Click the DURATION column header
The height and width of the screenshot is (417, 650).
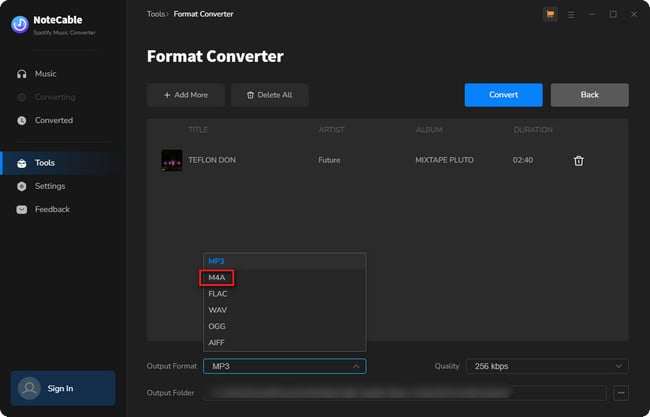533,130
